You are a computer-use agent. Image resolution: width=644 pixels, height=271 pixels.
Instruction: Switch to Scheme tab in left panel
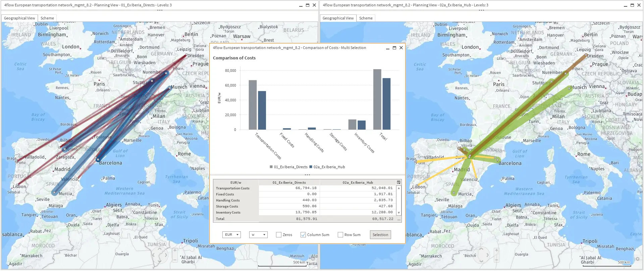[x=47, y=18]
